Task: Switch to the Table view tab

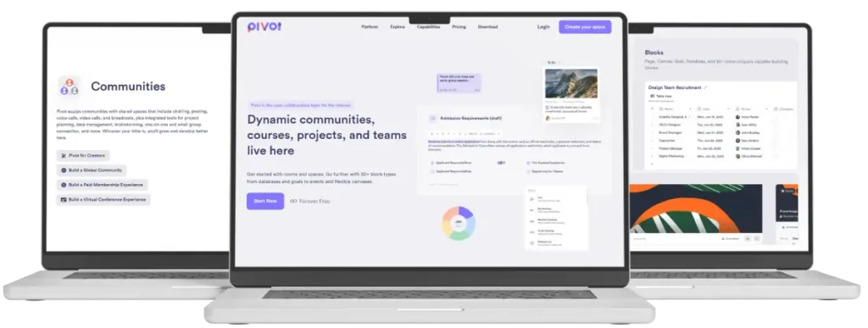Action: (661, 97)
